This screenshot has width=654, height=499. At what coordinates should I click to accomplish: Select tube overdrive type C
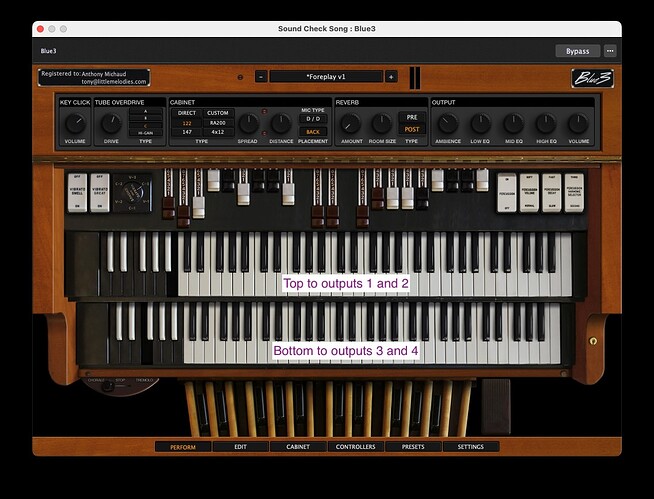pyautogui.click(x=146, y=126)
